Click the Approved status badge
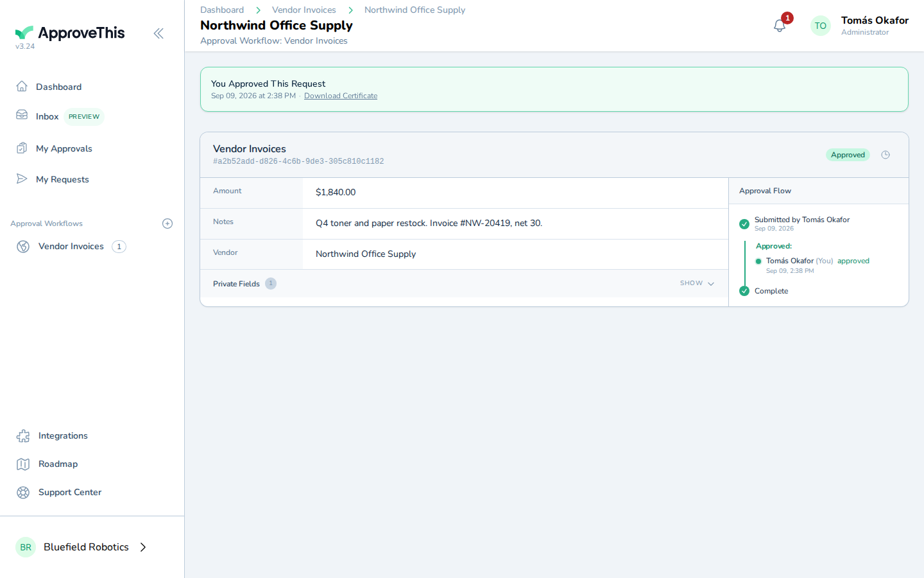 click(848, 155)
